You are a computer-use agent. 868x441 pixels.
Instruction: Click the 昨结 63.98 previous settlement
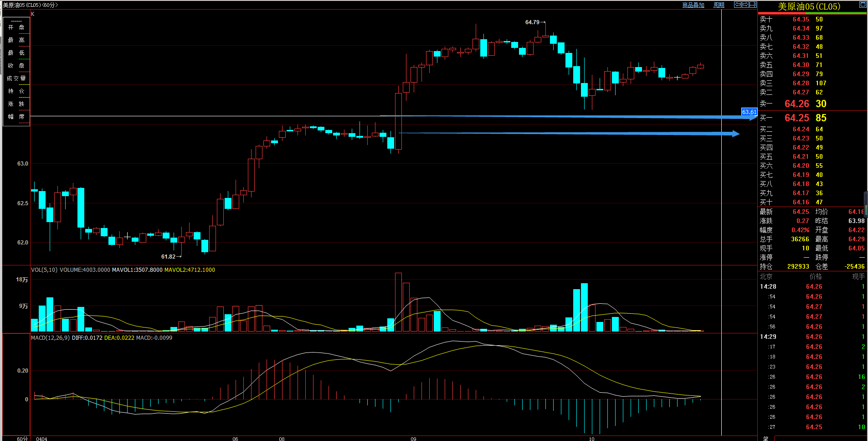(x=857, y=221)
